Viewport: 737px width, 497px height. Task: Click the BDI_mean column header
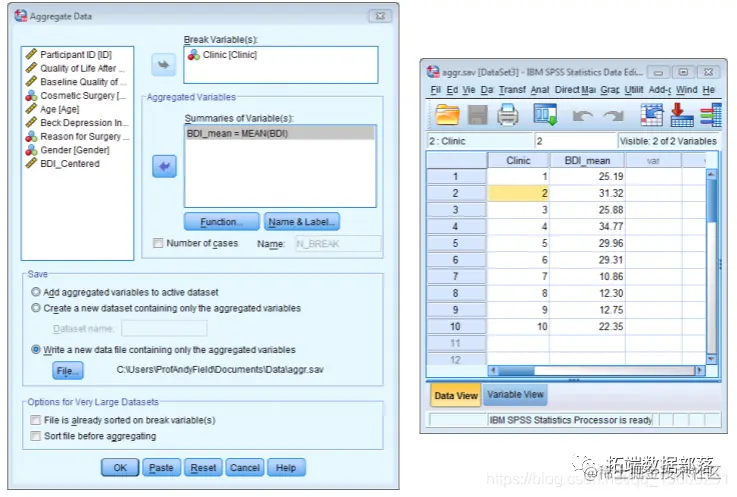pyautogui.click(x=587, y=160)
